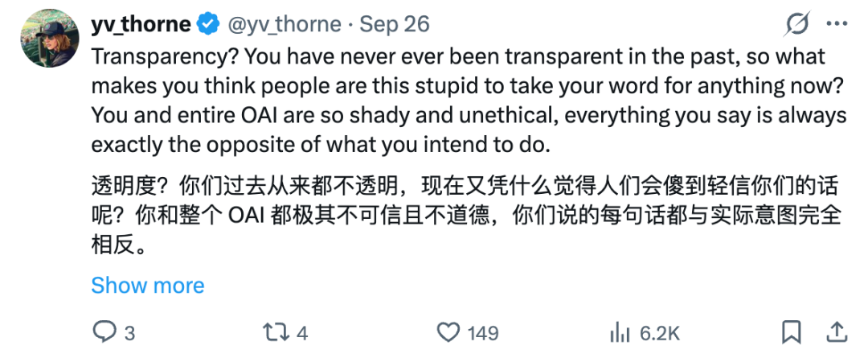This screenshot has width=868, height=354.
Task: Expand the post with Show more
Action: (x=148, y=286)
